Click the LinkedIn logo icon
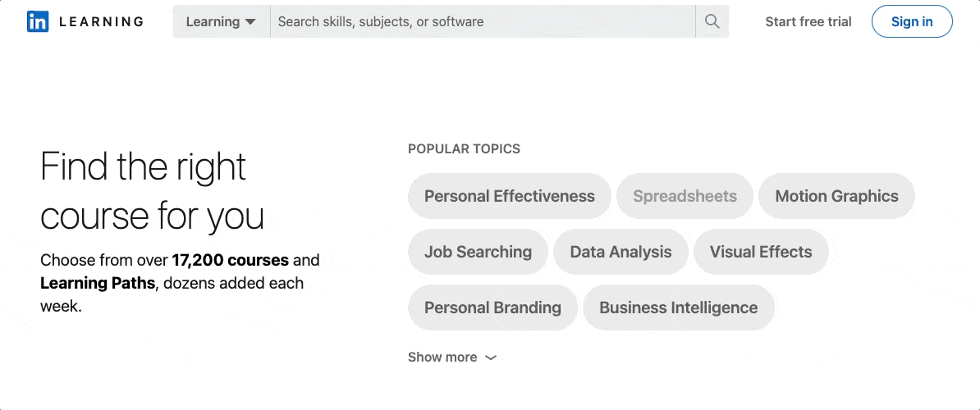Viewport: 980px width, 410px height. tap(38, 22)
